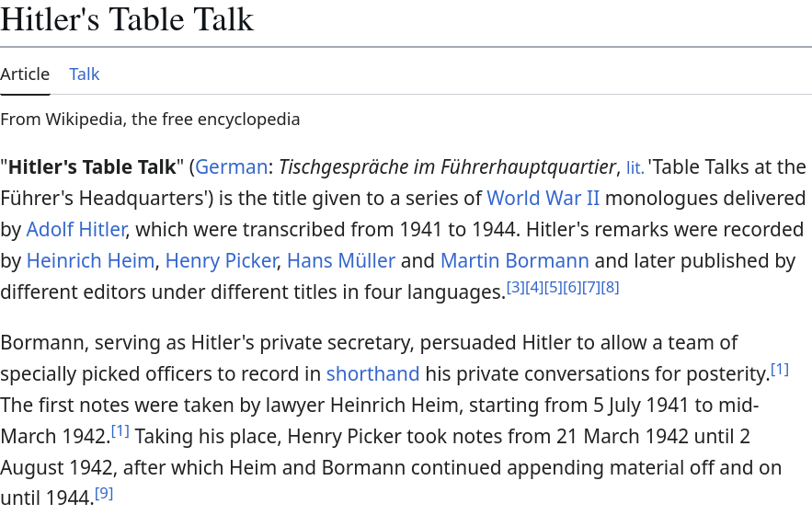Screen dimensions: 812x515
Task: Jump to citation reference [5]
Action: (x=553, y=287)
